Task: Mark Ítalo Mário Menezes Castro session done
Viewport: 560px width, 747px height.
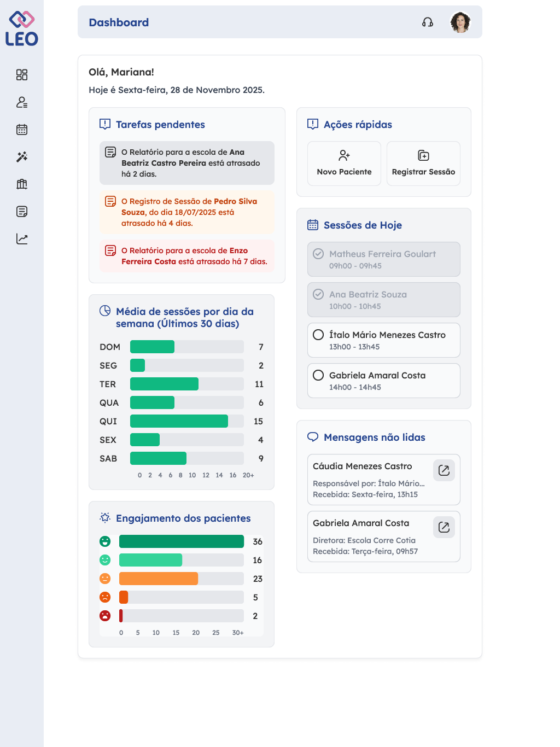Action: coord(318,335)
